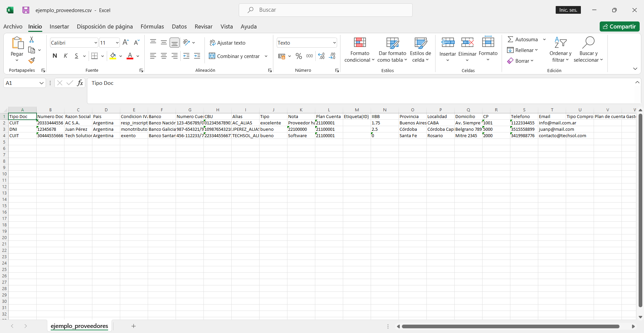Click the Cut scissors icon
Image resolution: width=644 pixels, height=333 pixels.
pos(32,40)
